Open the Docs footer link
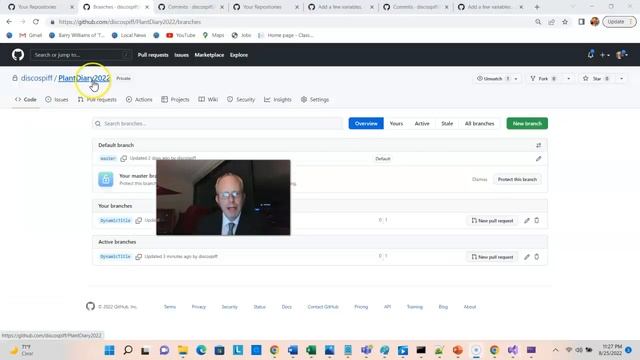Image resolution: width=640 pixels, height=360 pixels. tap(287, 307)
